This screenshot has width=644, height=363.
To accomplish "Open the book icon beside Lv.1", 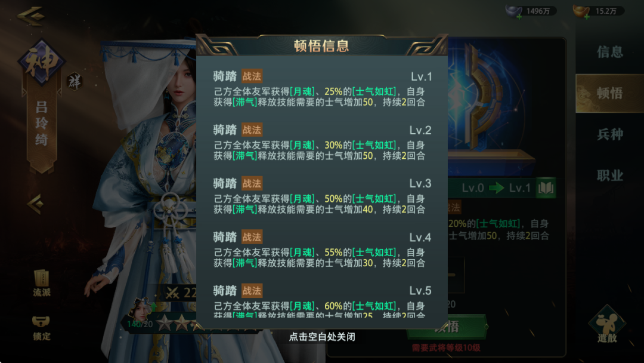I will (546, 188).
